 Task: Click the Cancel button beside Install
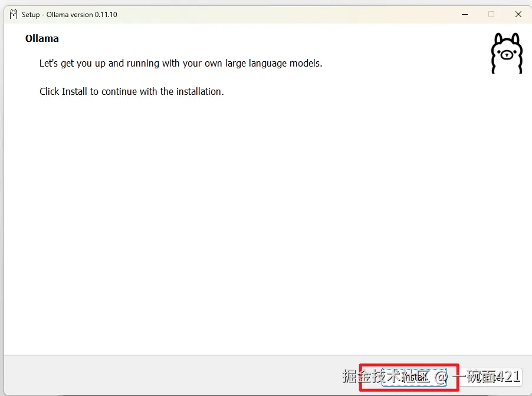(x=490, y=377)
